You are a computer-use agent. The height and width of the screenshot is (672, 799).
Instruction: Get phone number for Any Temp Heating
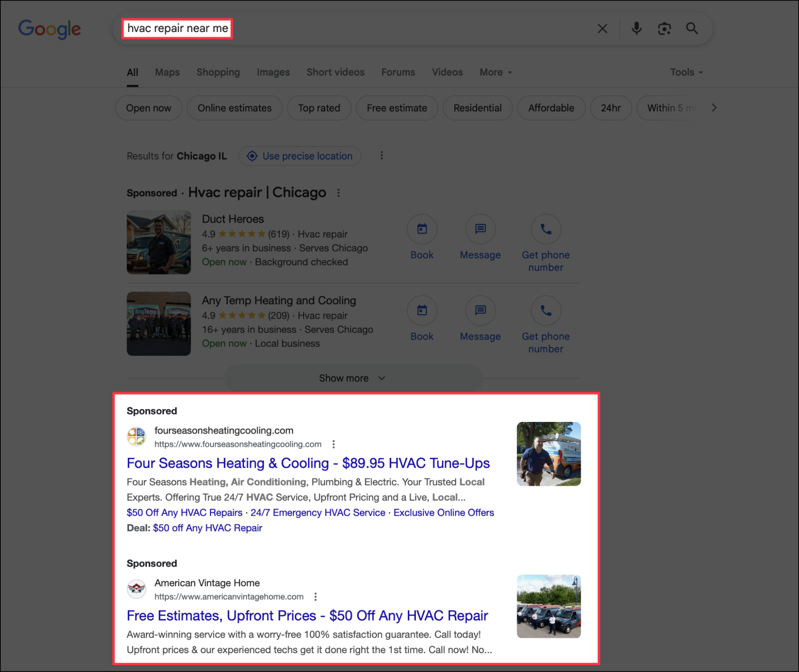point(545,311)
